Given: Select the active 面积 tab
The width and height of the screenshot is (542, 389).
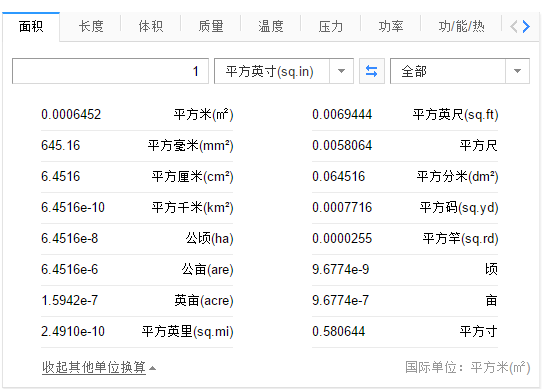Looking at the screenshot, I should [31, 26].
